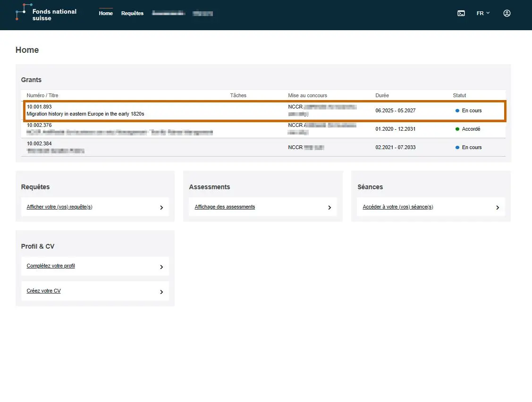Open Affichage des assessments link
This screenshot has width=532, height=402.
[225, 207]
